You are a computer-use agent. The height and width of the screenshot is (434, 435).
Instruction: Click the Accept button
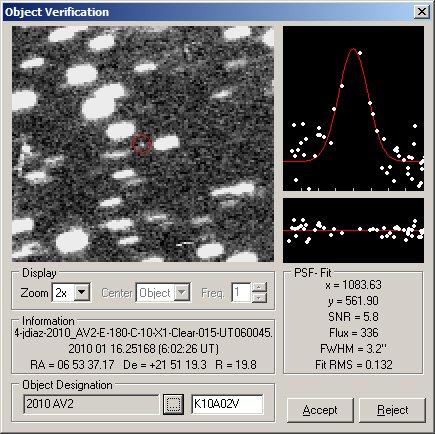coord(320,410)
